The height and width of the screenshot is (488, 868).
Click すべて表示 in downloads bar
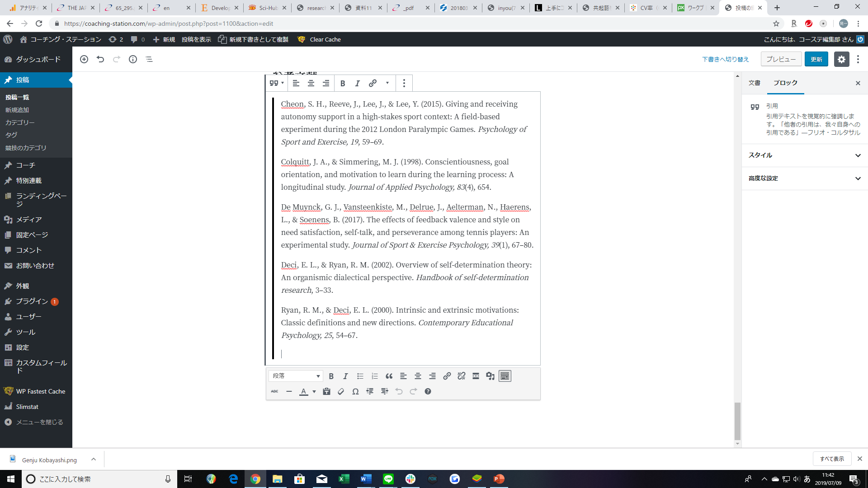pos(832,459)
